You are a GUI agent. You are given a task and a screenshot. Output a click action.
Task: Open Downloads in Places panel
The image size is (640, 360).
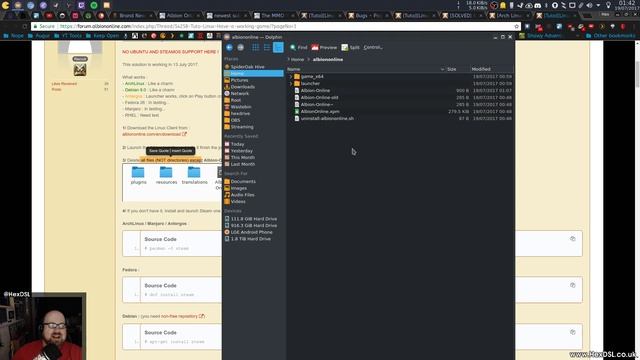tap(253, 87)
